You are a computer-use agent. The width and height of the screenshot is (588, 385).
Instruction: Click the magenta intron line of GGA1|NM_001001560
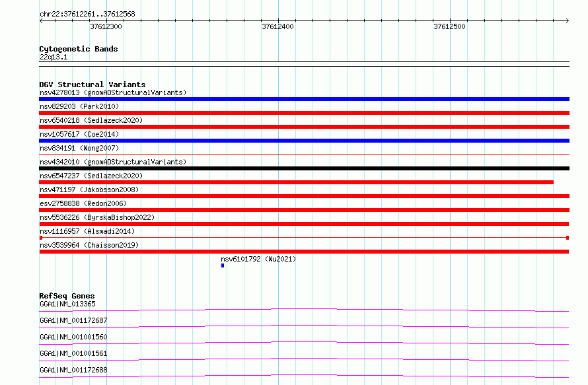tap(304, 342)
